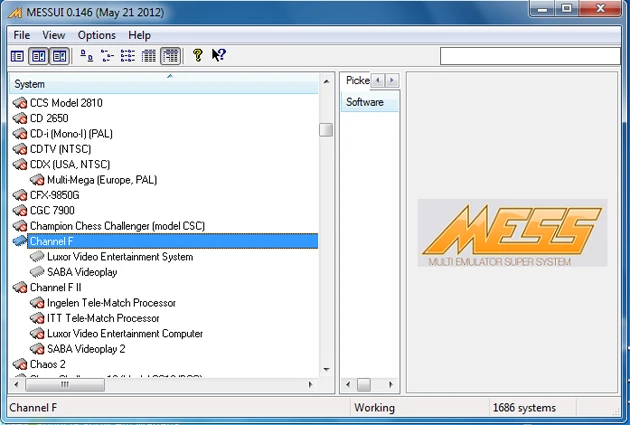630x425 pixels.
Task: Switch to small icons view
Action: coord(107,56)
